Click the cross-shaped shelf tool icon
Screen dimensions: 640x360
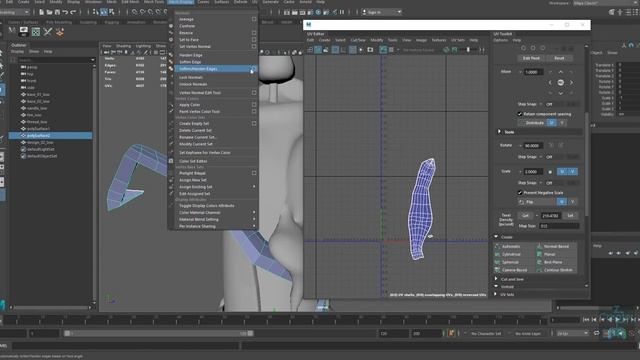pyautogui.click(x=48, y=31)
